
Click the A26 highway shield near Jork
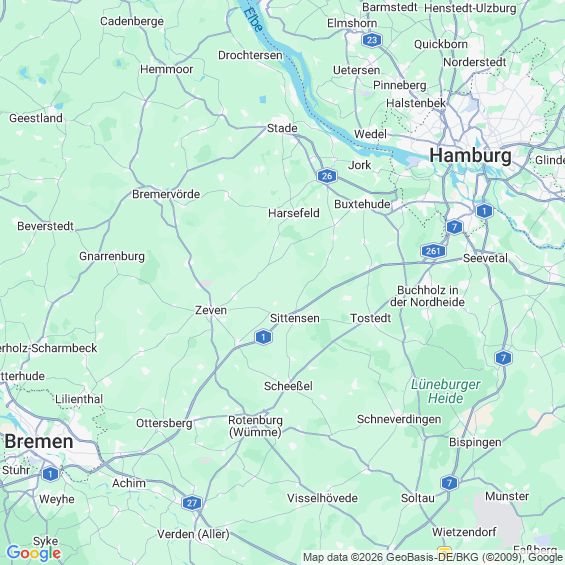pos(327,176)
